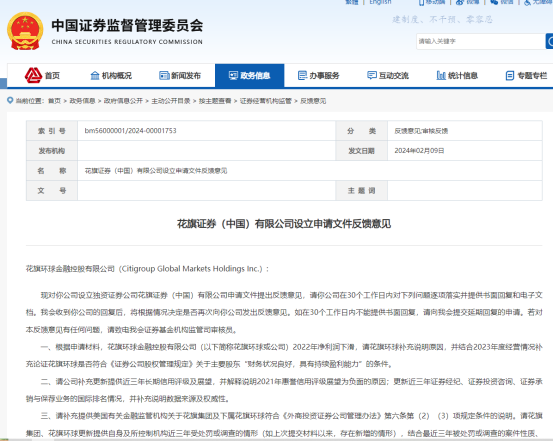Switch language to English
Image resolution: width=553 pixels, height=441 pixels.
(380, 2)
